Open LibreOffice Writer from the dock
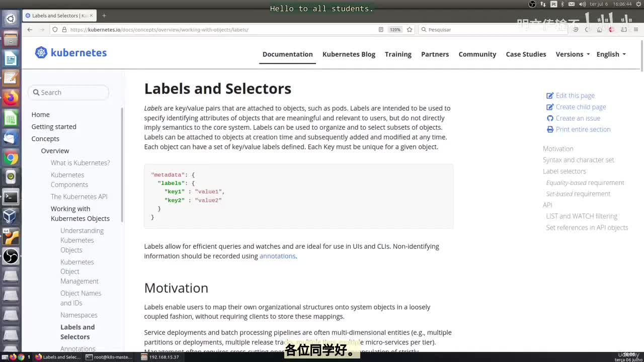Image resolution: width=644 pixels, height=362 pixels. point(11,59)
